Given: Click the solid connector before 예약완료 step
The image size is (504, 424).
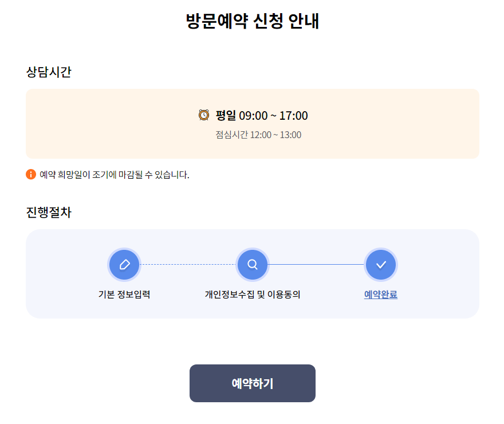Looking at the screenshot, I should [x=317, y=265].
